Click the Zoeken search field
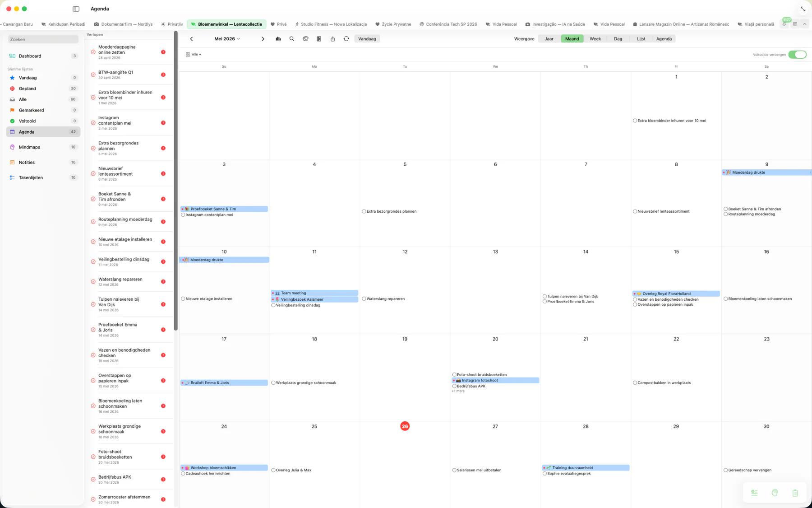Image resolution: width=812 pixels, height=508 pixels. [x=43, y=39]
